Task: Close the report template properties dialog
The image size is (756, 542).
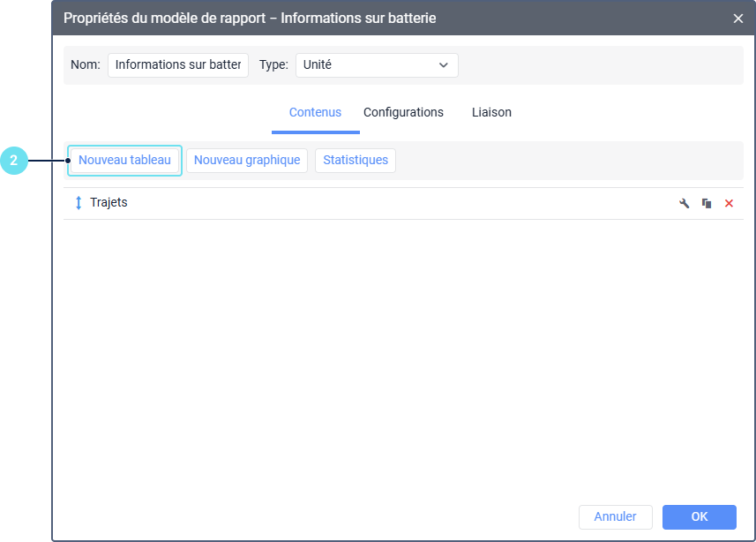Action: (x=737, y=19)
